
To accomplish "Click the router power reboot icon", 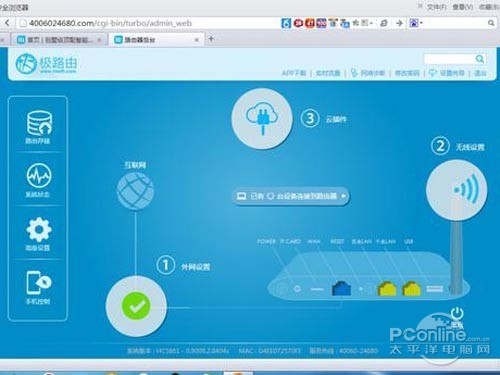I will [x=457, y=314].
